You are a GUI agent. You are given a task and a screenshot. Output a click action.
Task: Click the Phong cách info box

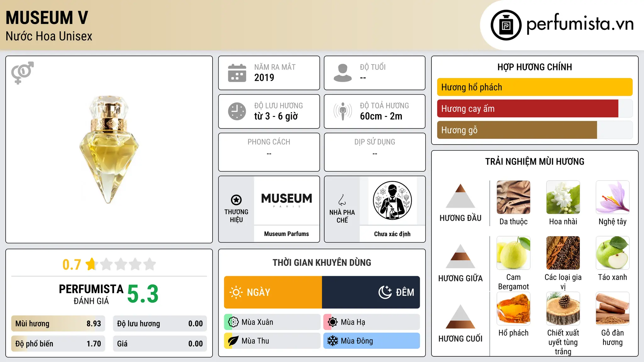pyautogui.click(x=269, y=152)
